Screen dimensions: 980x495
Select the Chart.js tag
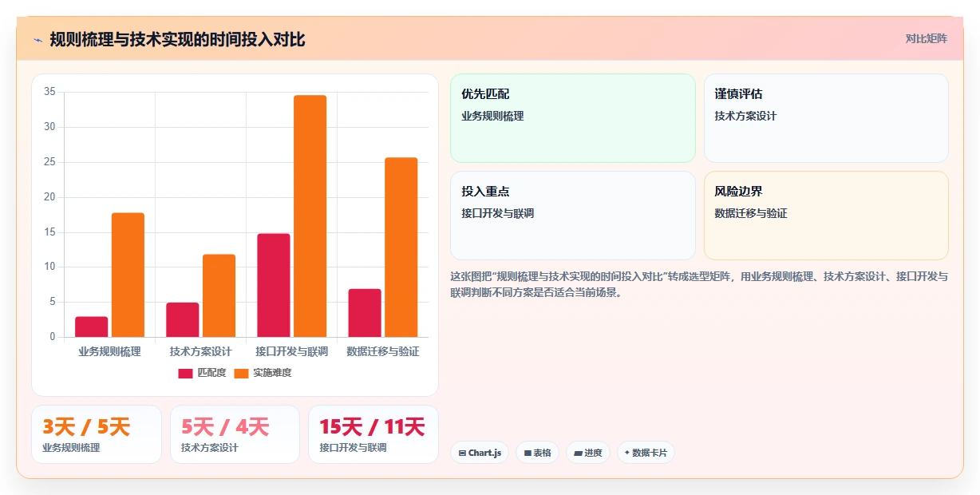coord(480,453)
